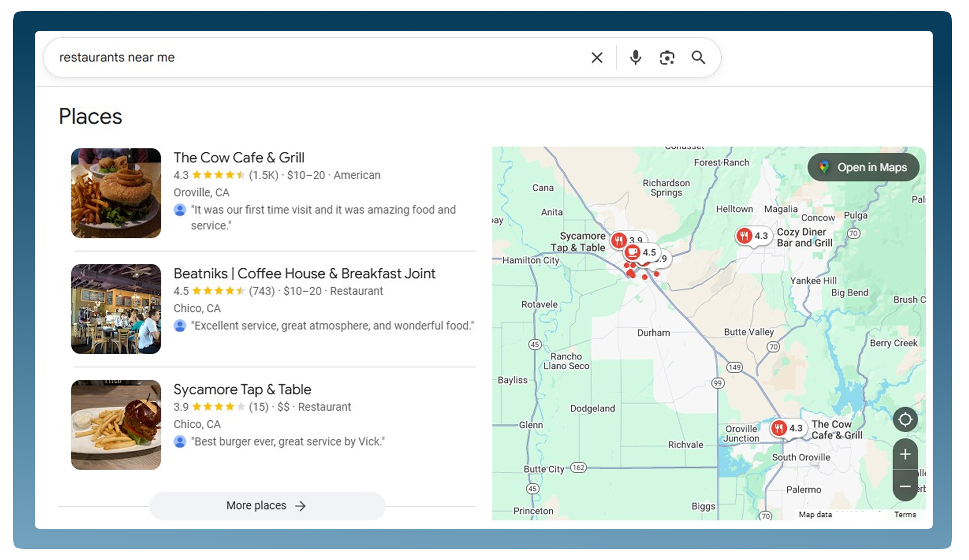The height and width of the screenshot is (560, 969).
Task: Click the Beatniks coffee house interior photo
Action: pyautogui.click(x=116, y=309)
